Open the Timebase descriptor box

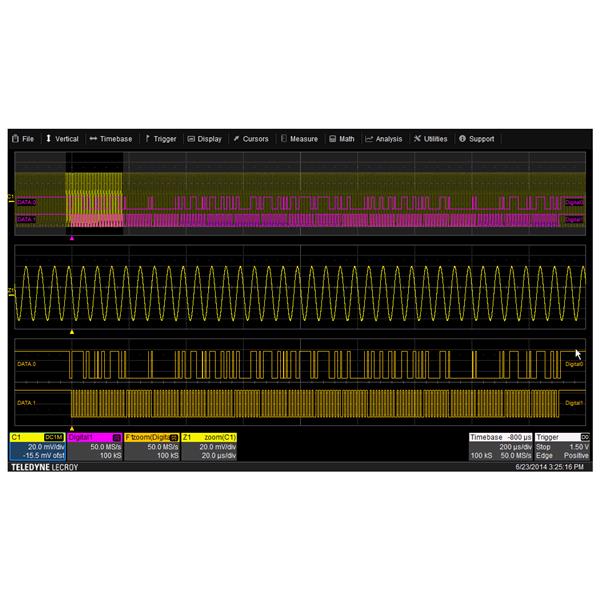pos(501,446)
